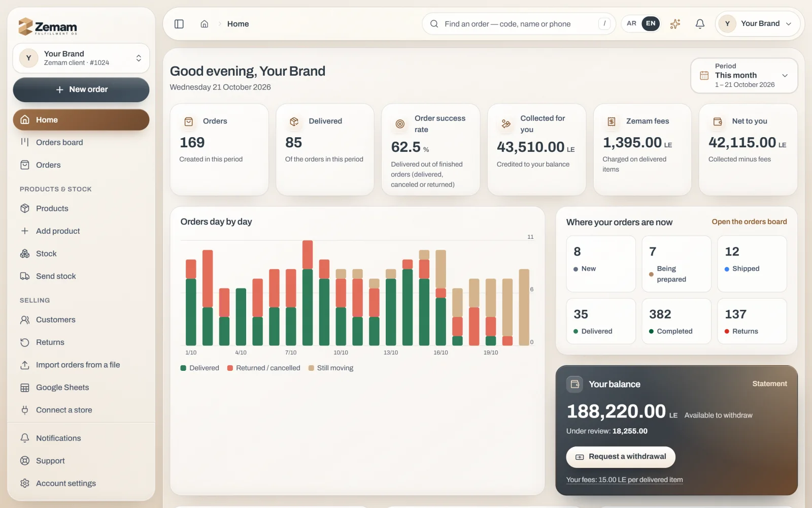
Task: Open Account settings in sidebar
Action: (x=81, y=483)
